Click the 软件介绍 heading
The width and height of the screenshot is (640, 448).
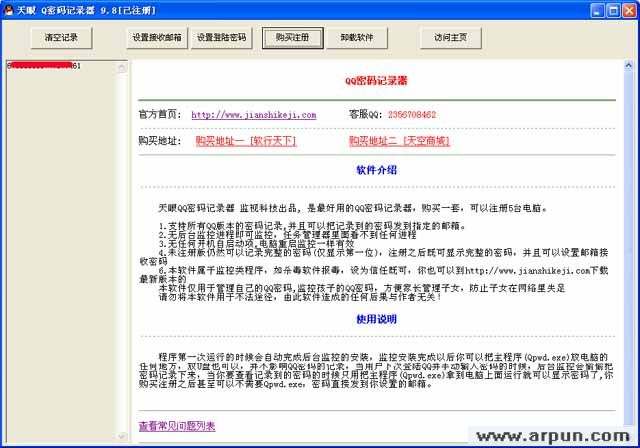[x=376, y=170]
